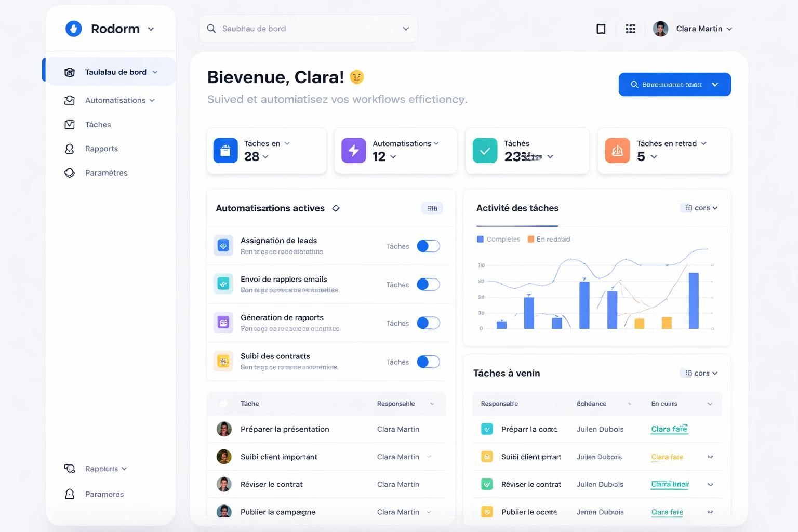Screen dimensions: 798x532
Task: Click the Clara faire link for Préparr la conte
Action: [x=669, y=429]
